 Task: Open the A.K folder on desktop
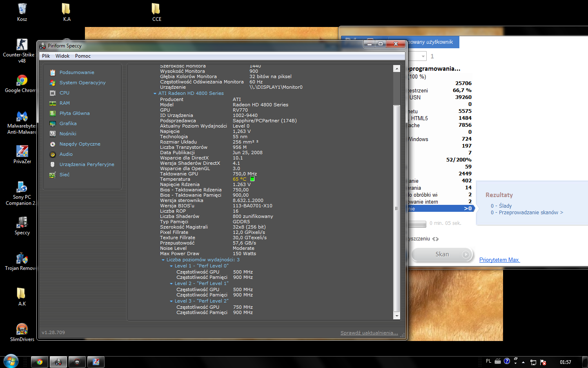[22, 296]
